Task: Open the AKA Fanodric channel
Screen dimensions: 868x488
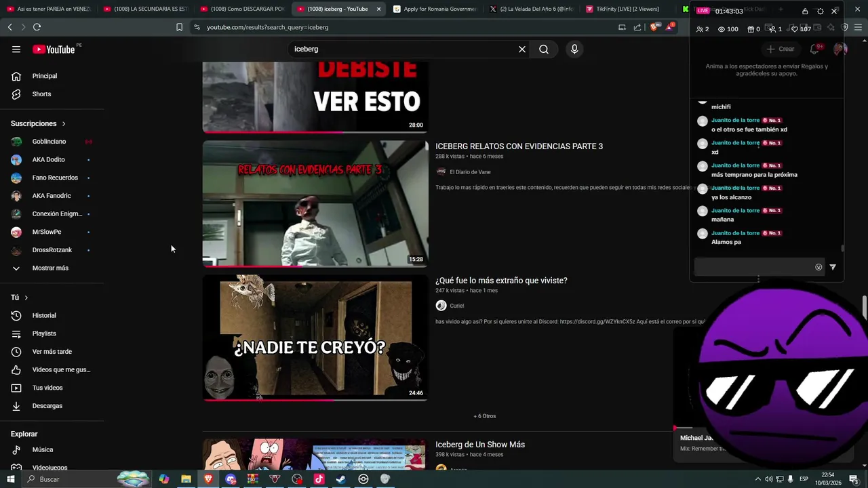Action: (52, 196)
